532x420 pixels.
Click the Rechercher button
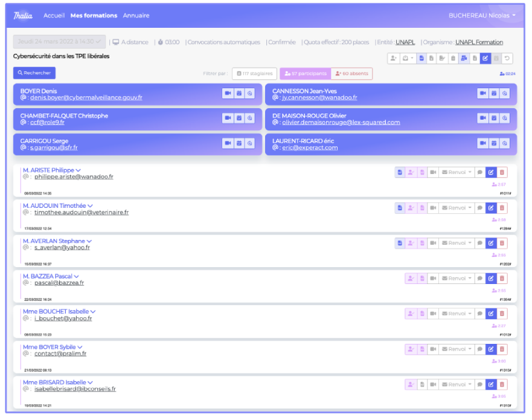(x=34, y=73)
